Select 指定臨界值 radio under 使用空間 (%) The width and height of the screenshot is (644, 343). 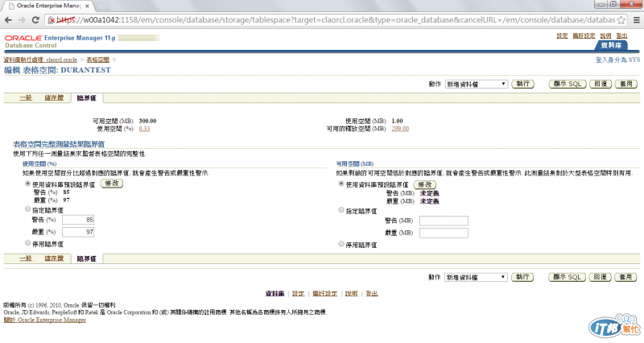(x=27, y=209)
